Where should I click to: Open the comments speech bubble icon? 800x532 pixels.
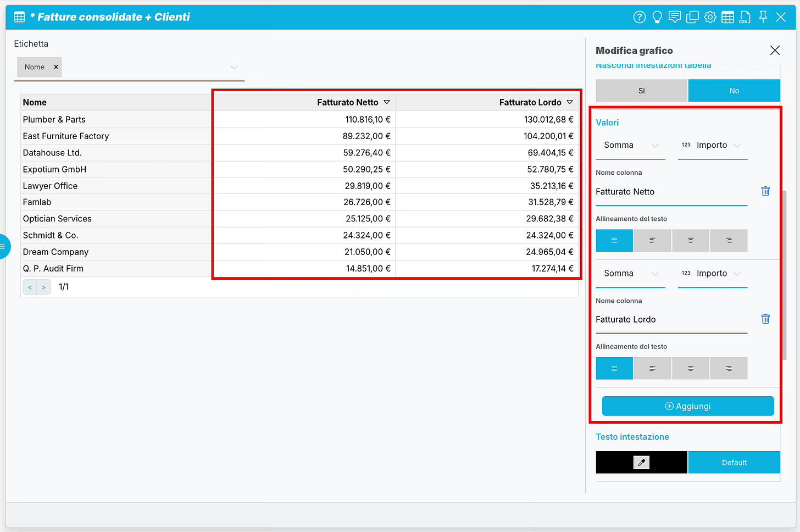click(675, 17)
